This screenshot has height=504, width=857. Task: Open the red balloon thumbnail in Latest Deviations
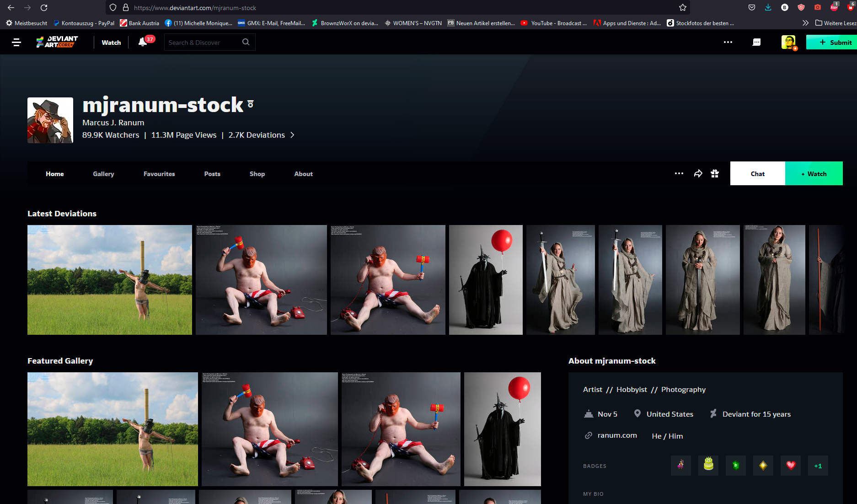point(485,279)
